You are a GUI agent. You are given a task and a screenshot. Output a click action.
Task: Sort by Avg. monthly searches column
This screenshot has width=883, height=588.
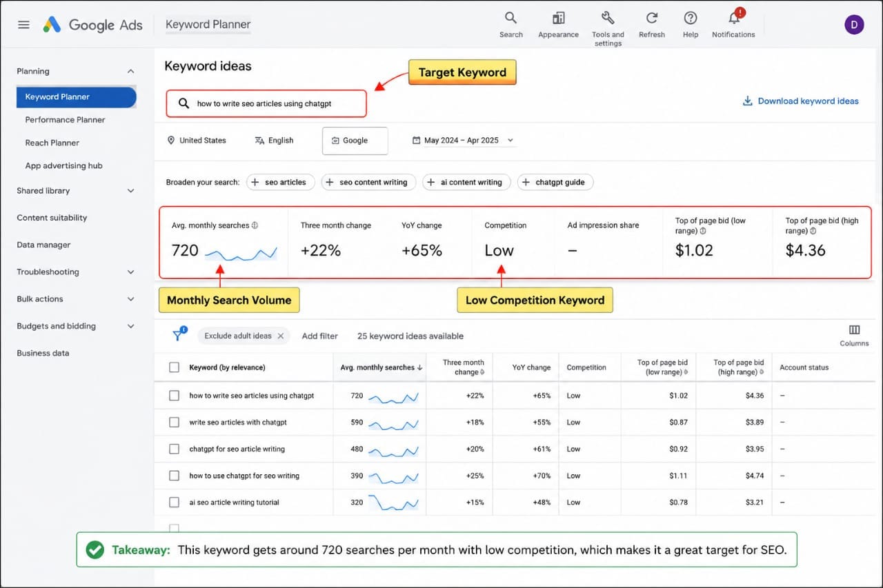coord(381,367)
